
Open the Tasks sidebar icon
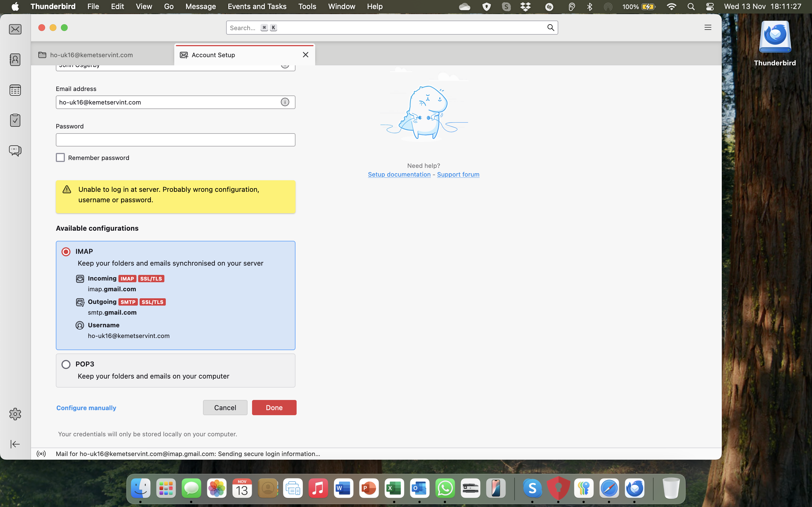[15, 120]
